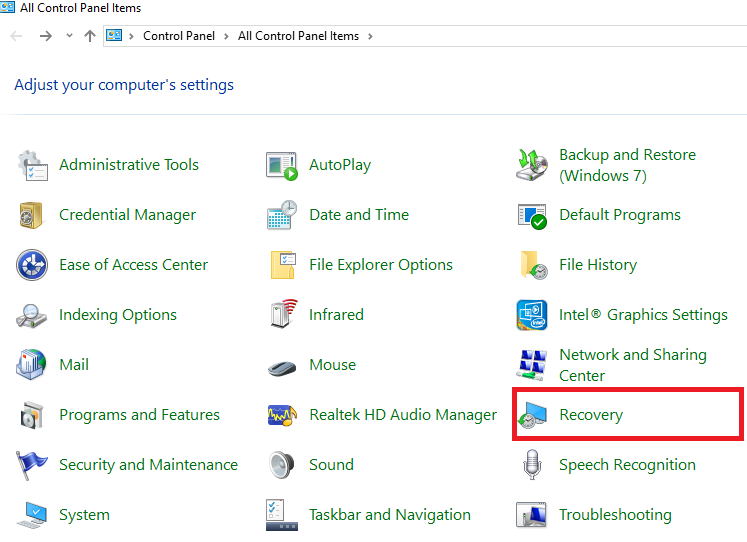
Task: Select the Ease of Access Center icon
Action: pyautogui.click(x=32, y=265)
